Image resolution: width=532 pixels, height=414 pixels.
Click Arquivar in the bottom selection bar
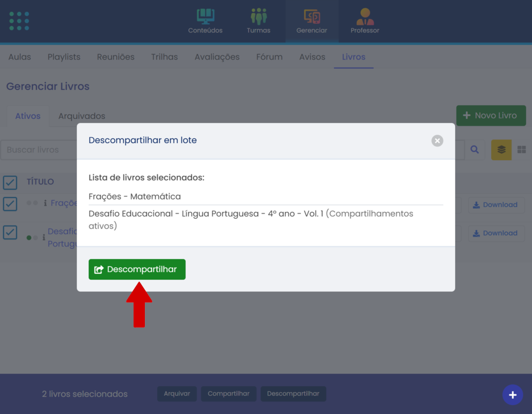click(x=177, y=394)
